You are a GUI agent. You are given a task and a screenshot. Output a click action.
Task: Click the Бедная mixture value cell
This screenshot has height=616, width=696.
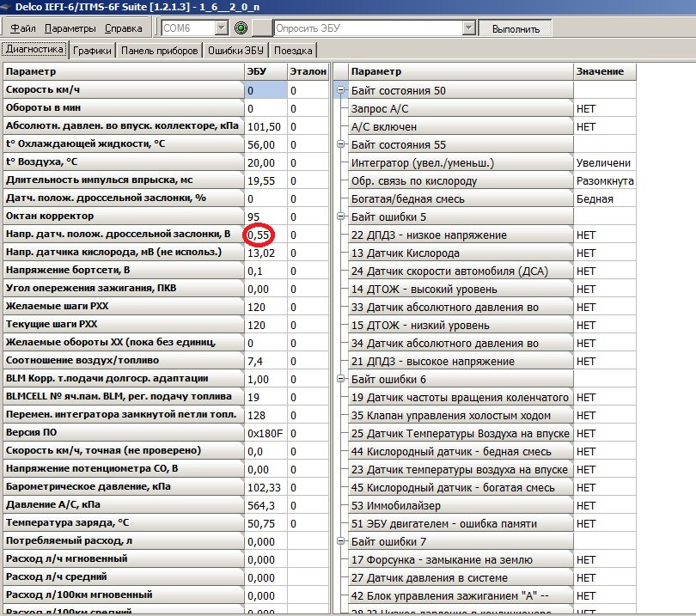[x=605, y=198]
